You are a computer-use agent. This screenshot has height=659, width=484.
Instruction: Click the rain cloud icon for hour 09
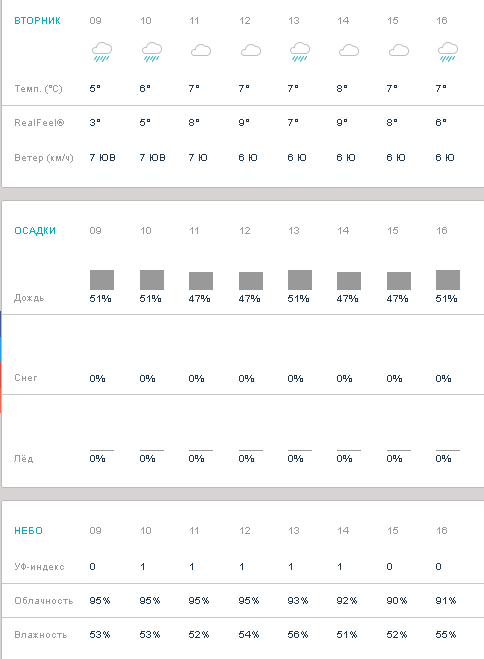[x=102, y=52]
